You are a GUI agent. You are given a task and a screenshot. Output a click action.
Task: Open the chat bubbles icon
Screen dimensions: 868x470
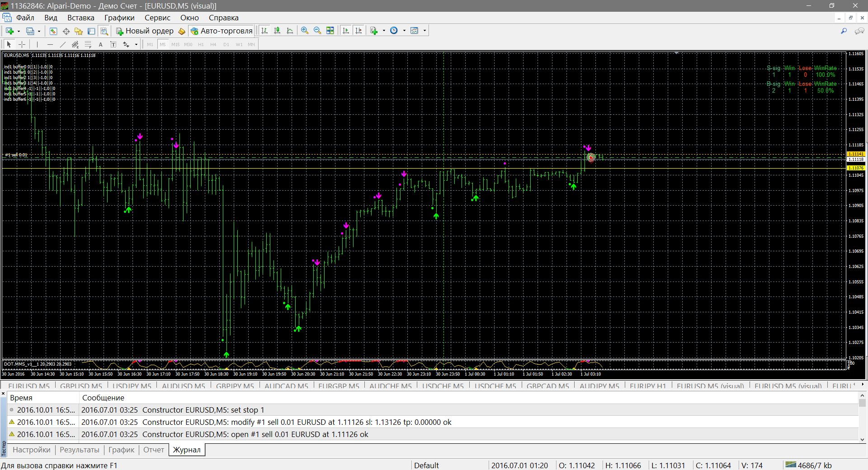pos(859,31)
